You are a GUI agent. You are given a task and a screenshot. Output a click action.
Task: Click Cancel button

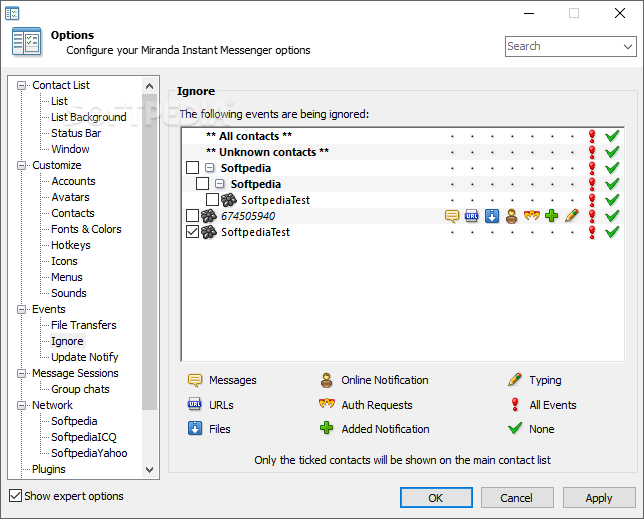[517, 498]
